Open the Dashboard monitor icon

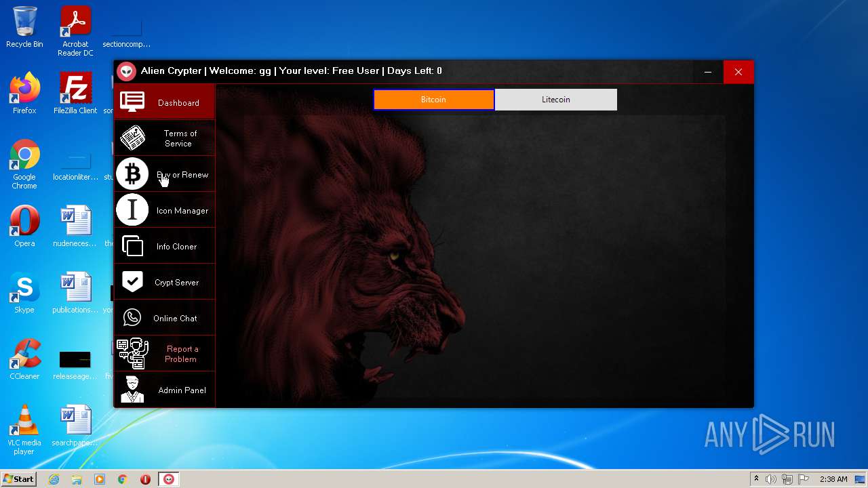tap(132, 102)
